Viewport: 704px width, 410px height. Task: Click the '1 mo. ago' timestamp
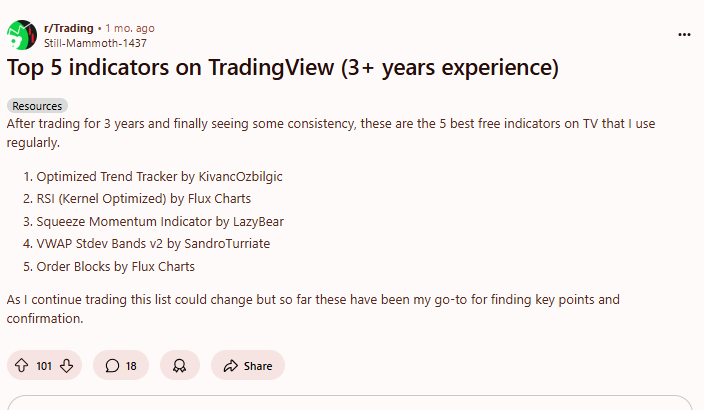(130, 28)
